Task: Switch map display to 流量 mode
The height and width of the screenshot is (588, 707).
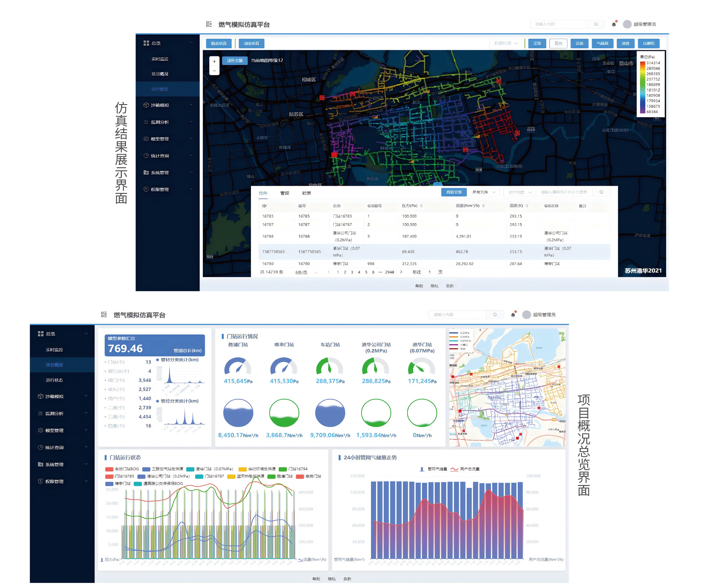Action: (x=579, y=43)
